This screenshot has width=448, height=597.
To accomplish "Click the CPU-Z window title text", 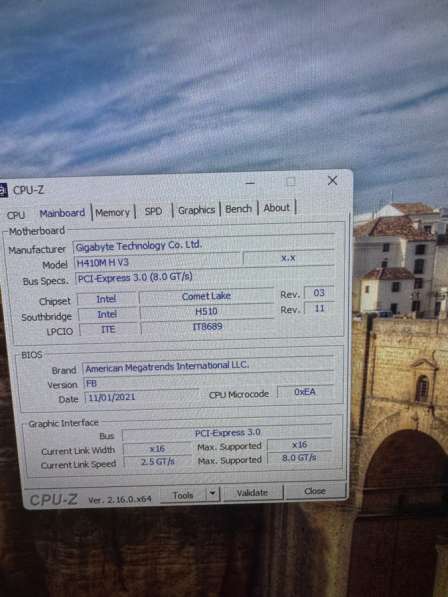I will point(29,190).
